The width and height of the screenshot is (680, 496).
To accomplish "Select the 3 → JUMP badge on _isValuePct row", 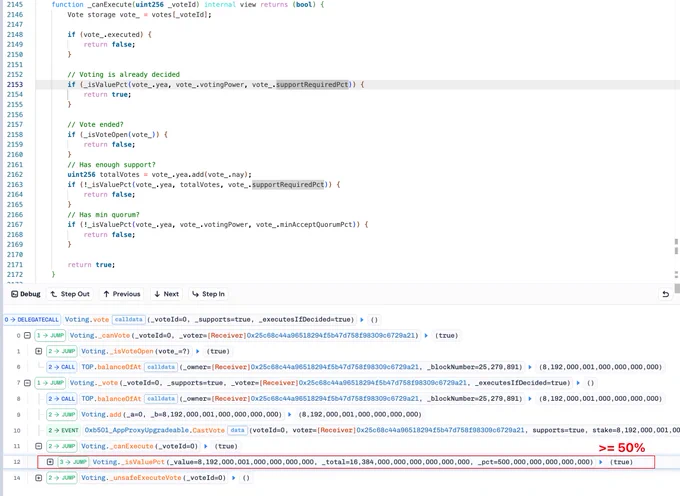I will pos(73,462).
